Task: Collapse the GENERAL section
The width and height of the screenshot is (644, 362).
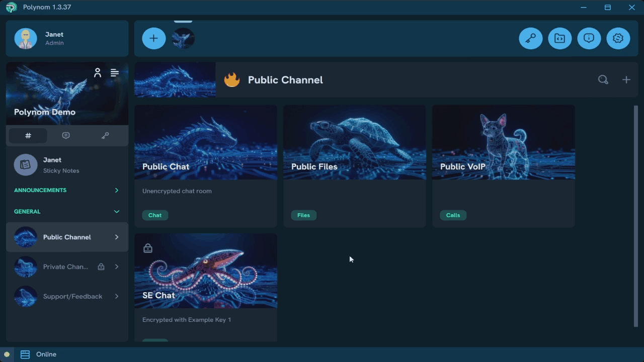Action: pos(116,211)
